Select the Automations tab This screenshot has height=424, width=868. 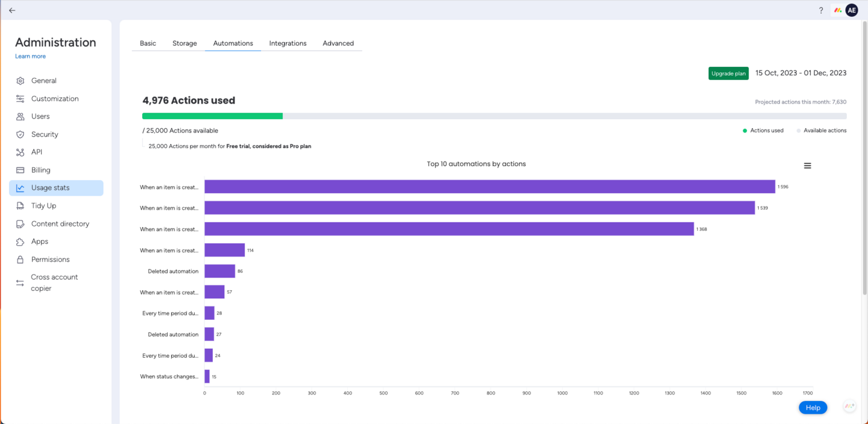[233, 43]
